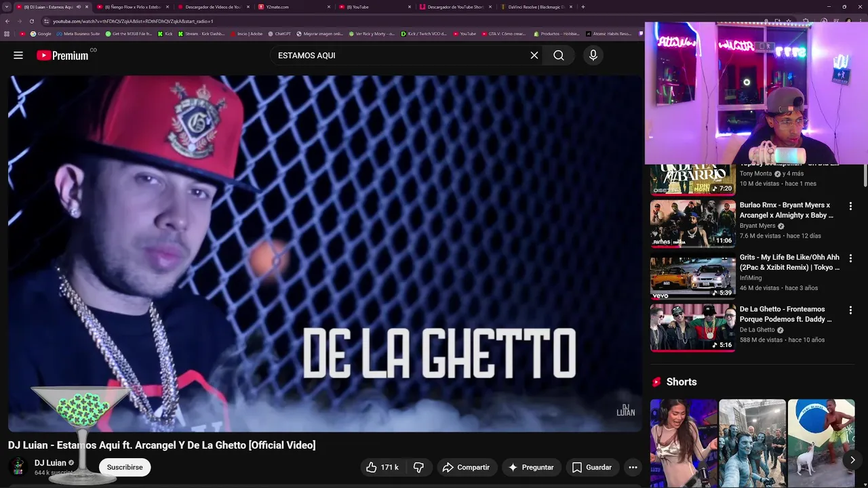Screen dimensions: 868x488
Task: Close the Y2mate.com tab
Action: click(x=329, y=7)
